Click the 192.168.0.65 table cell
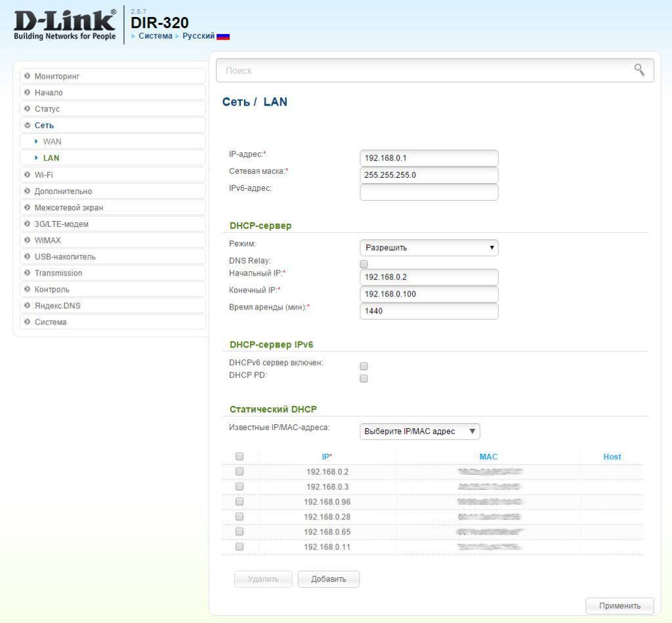Image resolution: width=672 pixels, height=623 pixels. click(x=327, y=532)
